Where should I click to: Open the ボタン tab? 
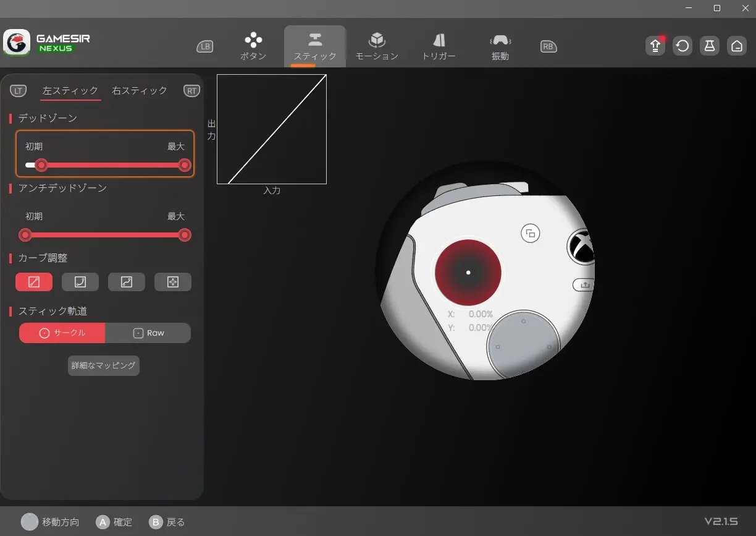(x=253, y=47)
